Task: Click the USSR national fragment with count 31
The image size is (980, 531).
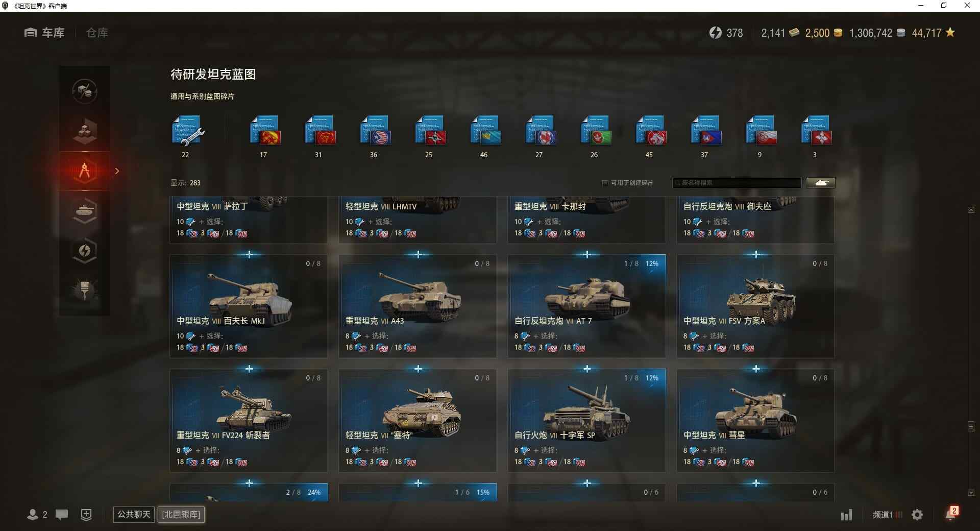Action: click(x=319, y=131)
